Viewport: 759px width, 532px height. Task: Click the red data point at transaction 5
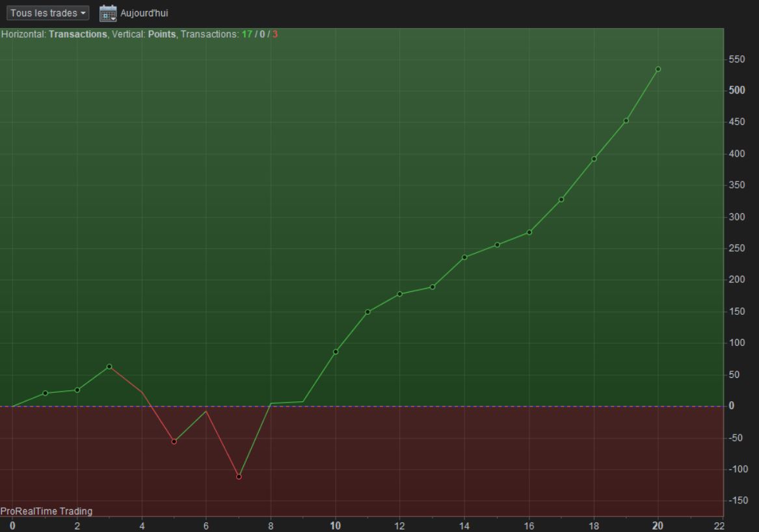click(x=174, y=442)
